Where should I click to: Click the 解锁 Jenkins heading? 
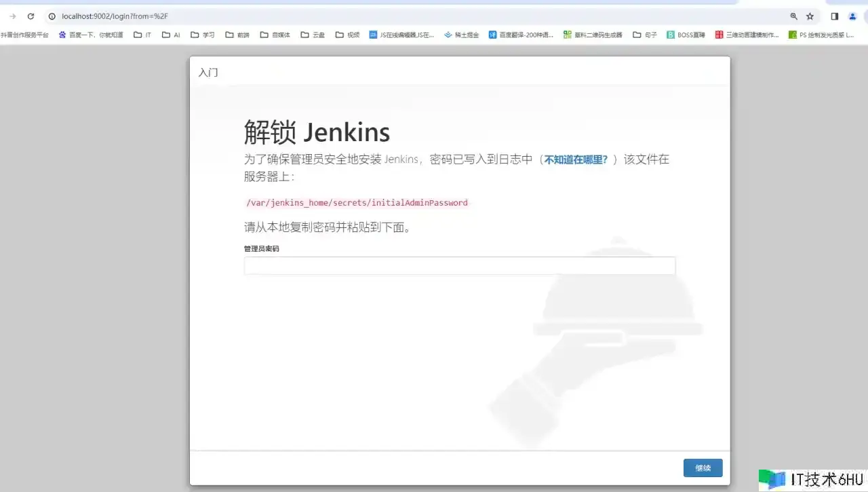(x=317, y=132)
